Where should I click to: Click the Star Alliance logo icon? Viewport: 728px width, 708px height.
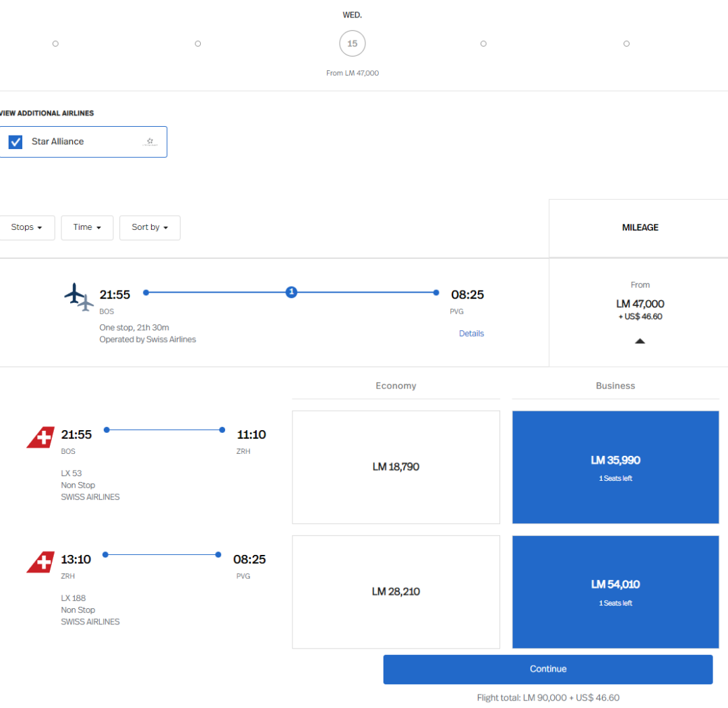150,142
